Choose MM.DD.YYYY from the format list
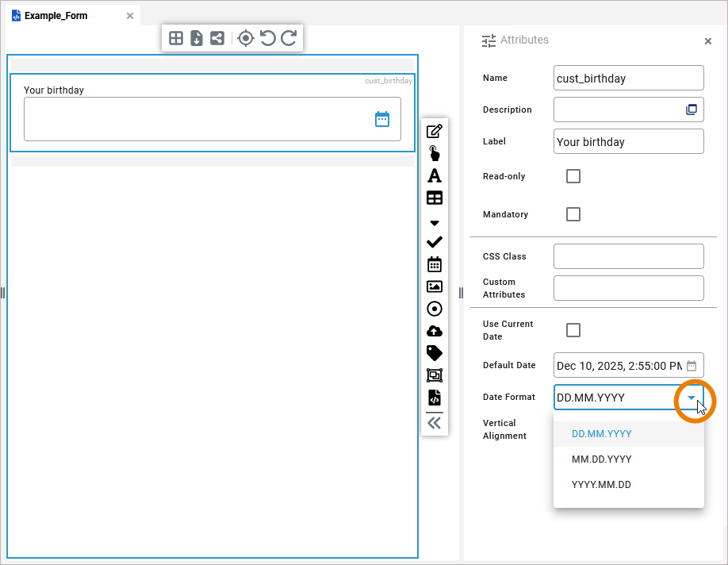 [x=602, y=459]
